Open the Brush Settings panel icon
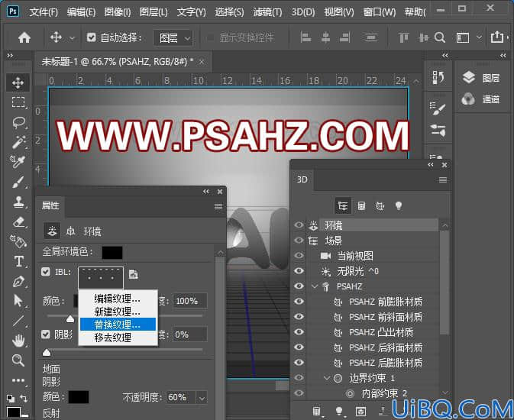The width and height of the screenshot is (514, 420). (438, 108)
